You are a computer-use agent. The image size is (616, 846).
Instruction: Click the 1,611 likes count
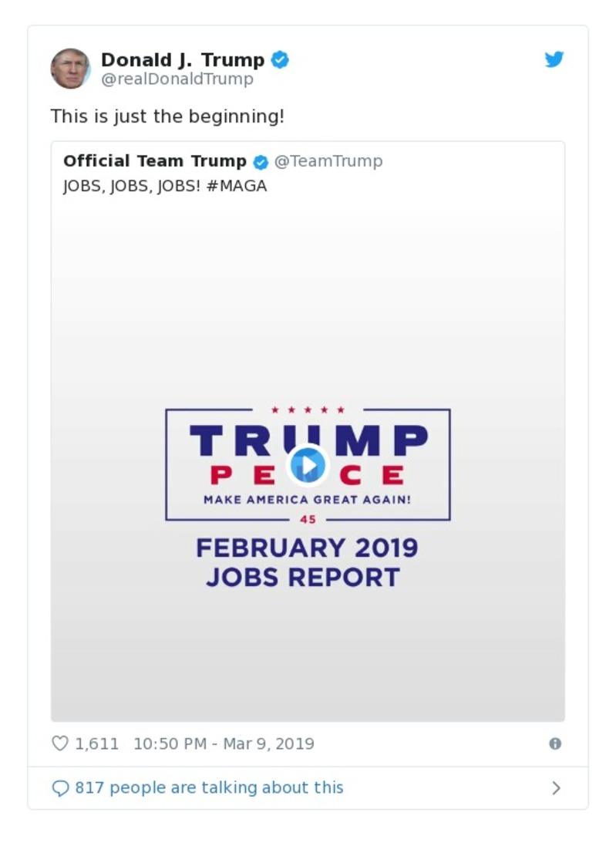click(x=96, y=743)
